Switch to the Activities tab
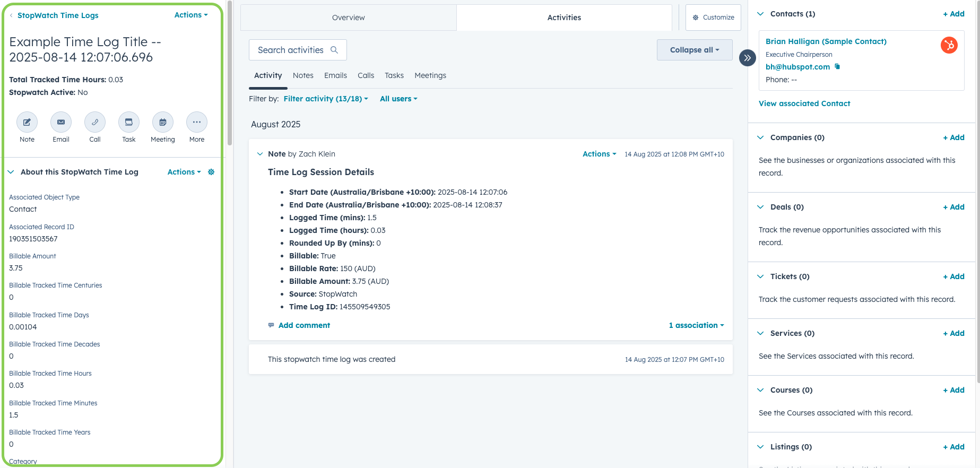Viewport: 980px width, 468px height. tap(564, 18)
